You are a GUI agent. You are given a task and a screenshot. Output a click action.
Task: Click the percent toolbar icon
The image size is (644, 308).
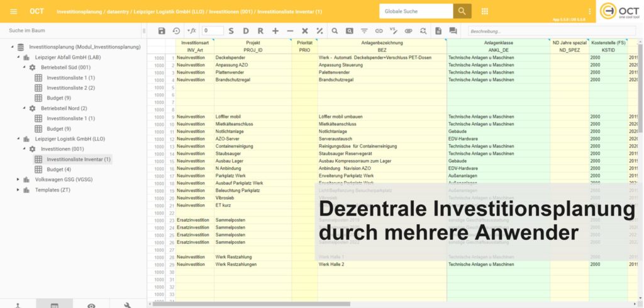tap(319, 31)
